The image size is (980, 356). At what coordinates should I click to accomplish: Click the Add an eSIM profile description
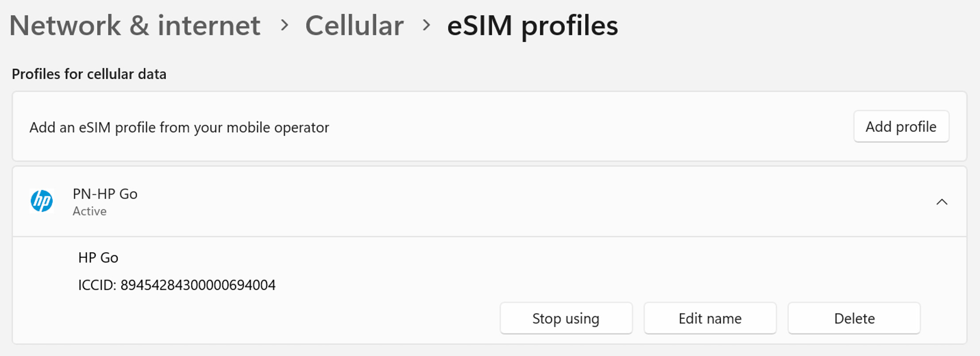click(179, 127)
